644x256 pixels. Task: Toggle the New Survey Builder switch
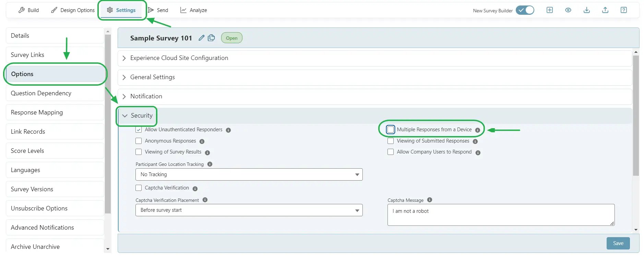pos(525,10)
